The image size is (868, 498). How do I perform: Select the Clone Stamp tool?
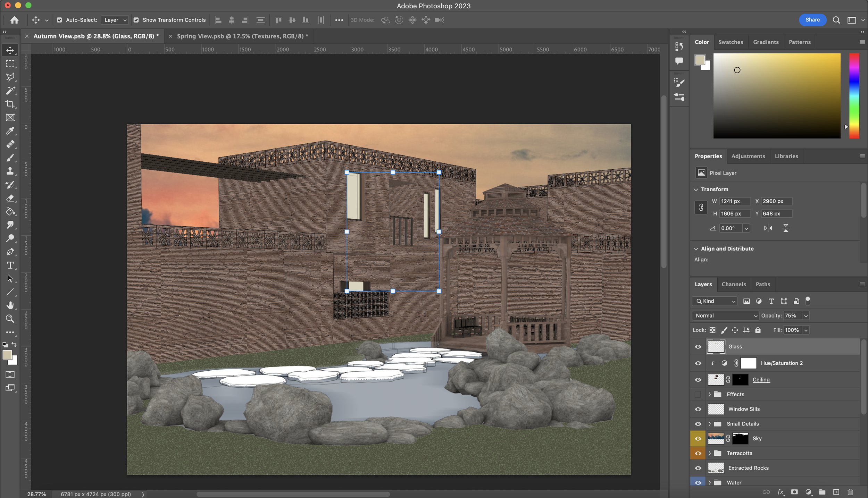coord(10,171)
